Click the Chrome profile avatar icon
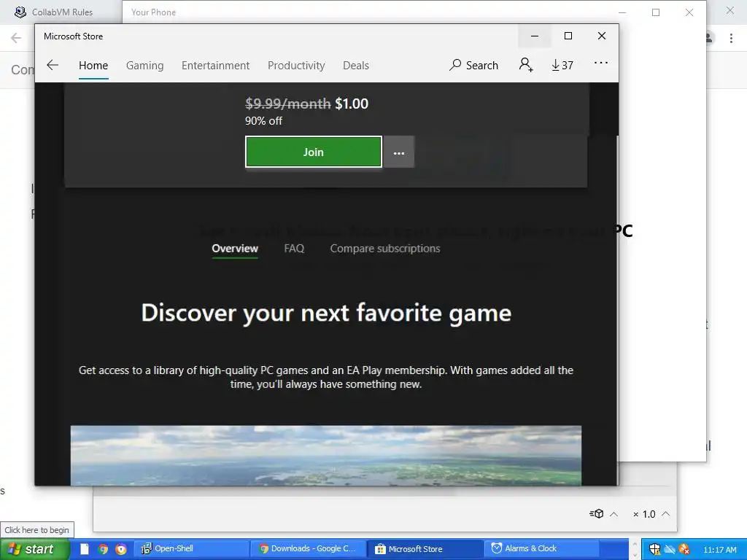The width and height of the screenshot is (747, 560). pyautogui.click(x=710, y=38)
